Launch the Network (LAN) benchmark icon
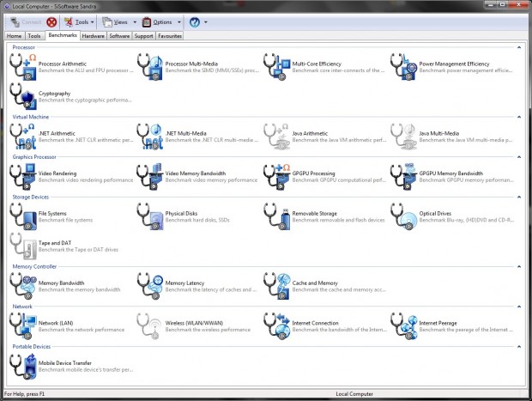The width and height of the screenshot is (532, 401). point(23,326)
